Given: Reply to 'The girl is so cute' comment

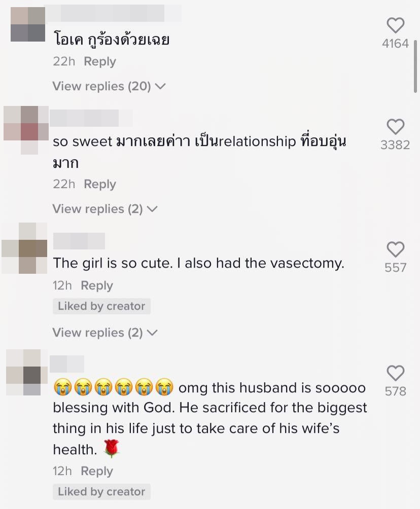Looking at the screenshot, I should tap(97, 285).
